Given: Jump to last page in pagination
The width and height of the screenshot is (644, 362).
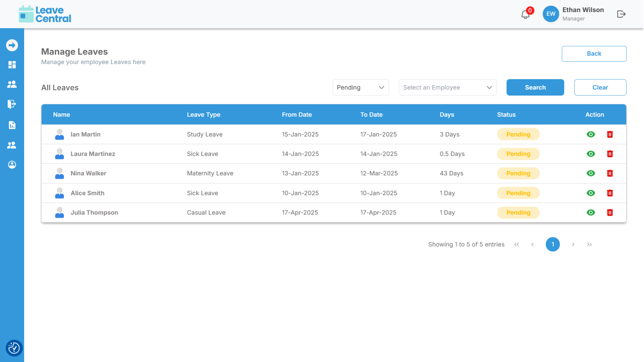Looking at the screenshot, I should pos(589,244).
